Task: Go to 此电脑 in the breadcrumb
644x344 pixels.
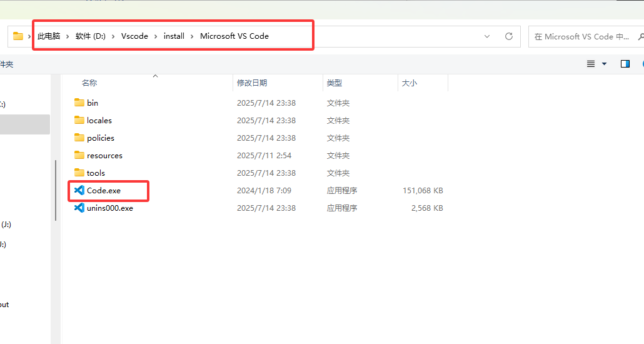Action: pos(49,36)
